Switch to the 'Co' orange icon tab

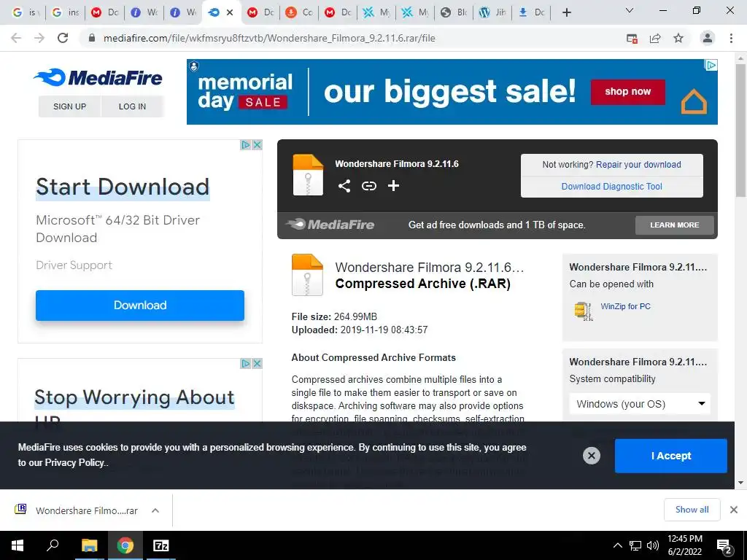[x=299, y=12]
